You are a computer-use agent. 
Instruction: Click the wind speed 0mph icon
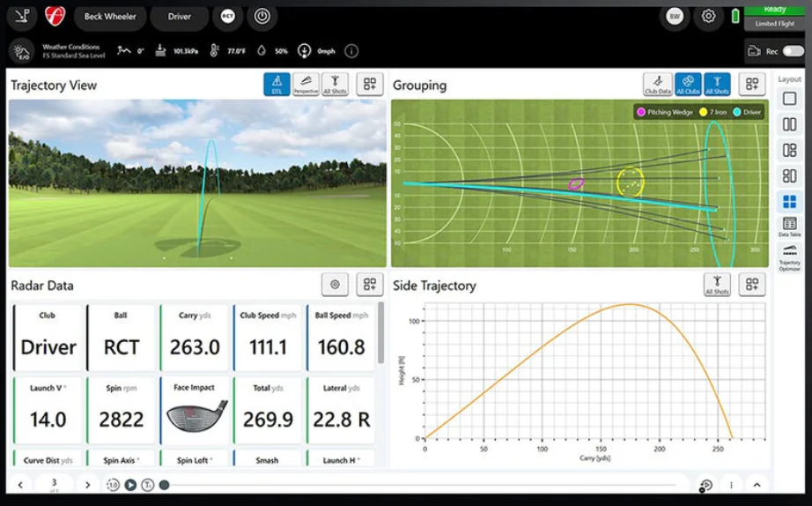point(304,51)
